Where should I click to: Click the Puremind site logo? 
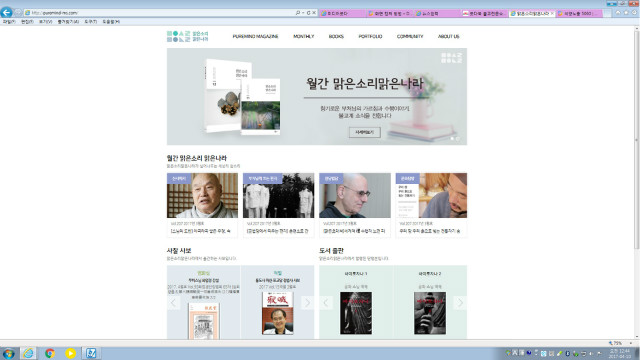click(x=187, y=36)
